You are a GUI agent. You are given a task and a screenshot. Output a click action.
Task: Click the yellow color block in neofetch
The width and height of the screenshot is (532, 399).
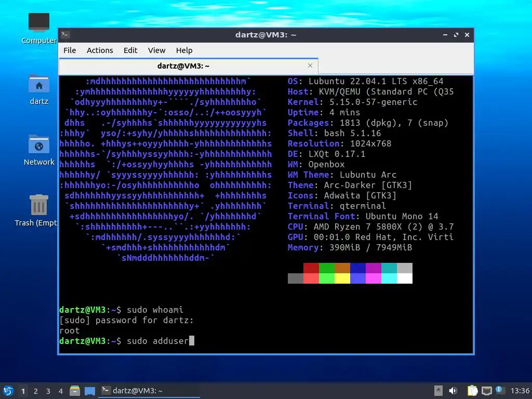point(342,278)
